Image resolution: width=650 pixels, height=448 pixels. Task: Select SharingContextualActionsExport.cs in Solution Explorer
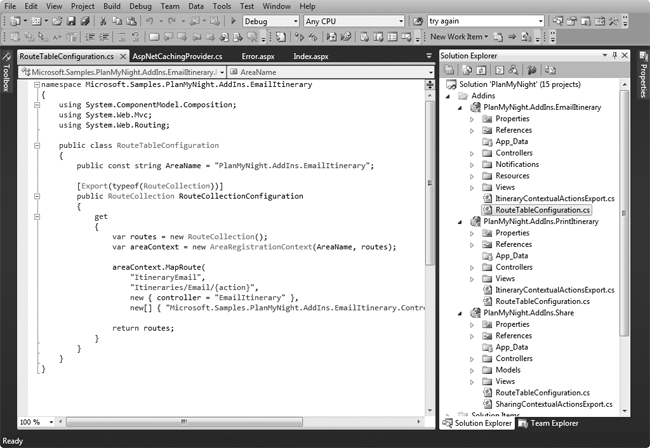(x=553, y=404)
